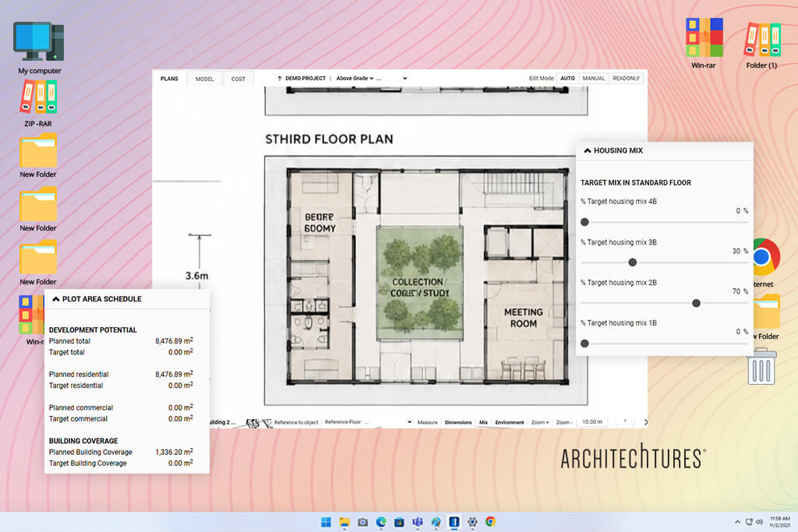Launch Google Chrome from taskbar
The height and width of the screenshot is (532, 798).
(x=491, y=522)
